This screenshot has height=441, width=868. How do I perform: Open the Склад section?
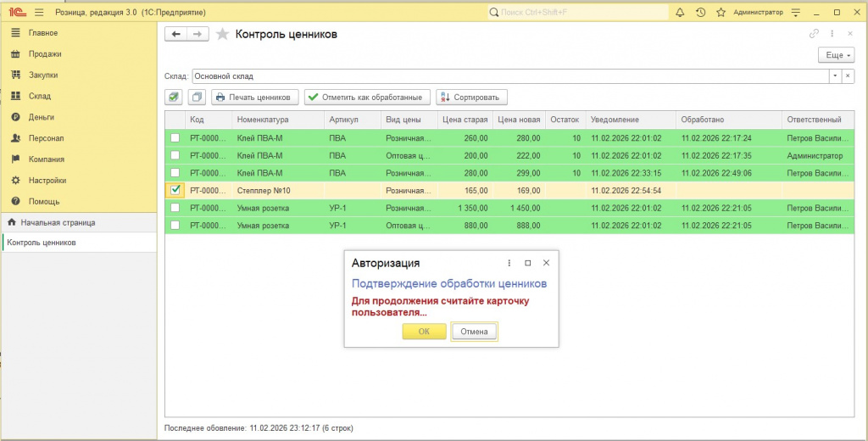click(39, 96)
